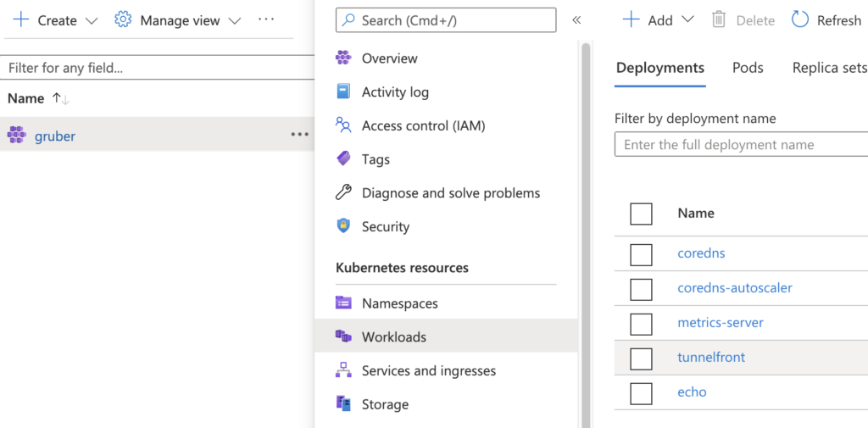
Task: Open Diagnose and solve problems wrench icon
Action: point(344,192)
